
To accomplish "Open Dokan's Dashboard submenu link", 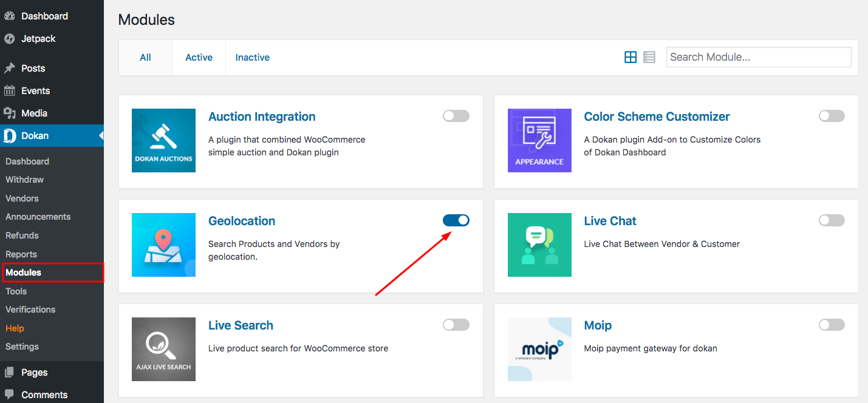I will (x=27, y=161).
